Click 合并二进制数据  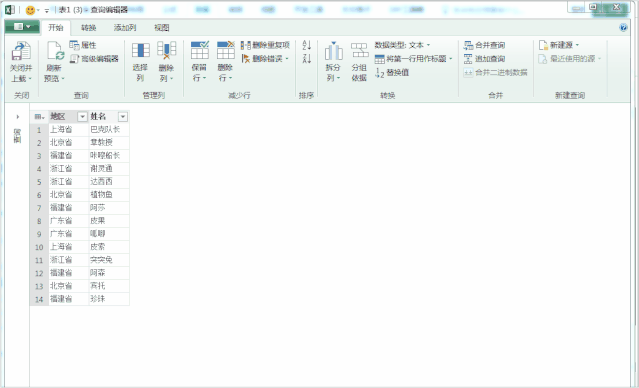(x=496, y=73)
